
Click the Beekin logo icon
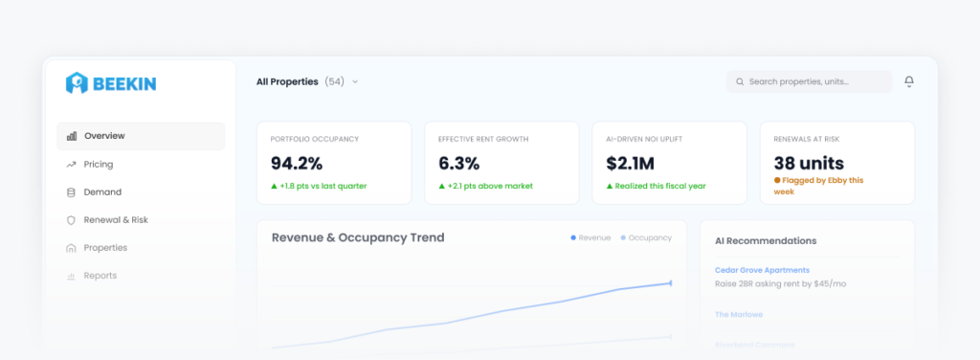[77, 83]
